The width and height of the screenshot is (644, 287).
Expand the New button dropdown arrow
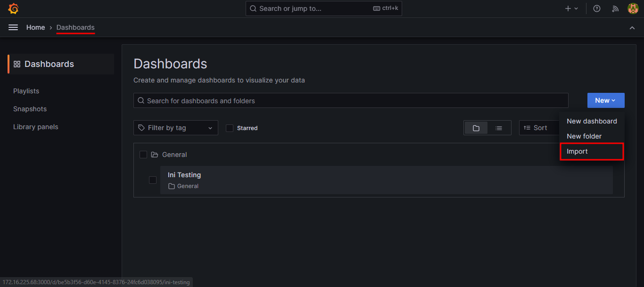tap(613, 100)
